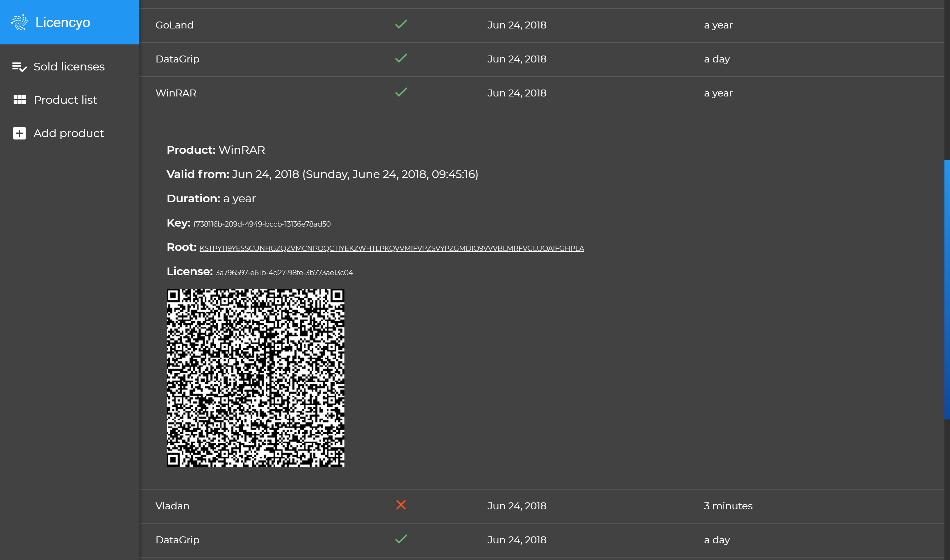
Task: Click the green checkmark in GoLand row
Action: (x=401, y=25)
